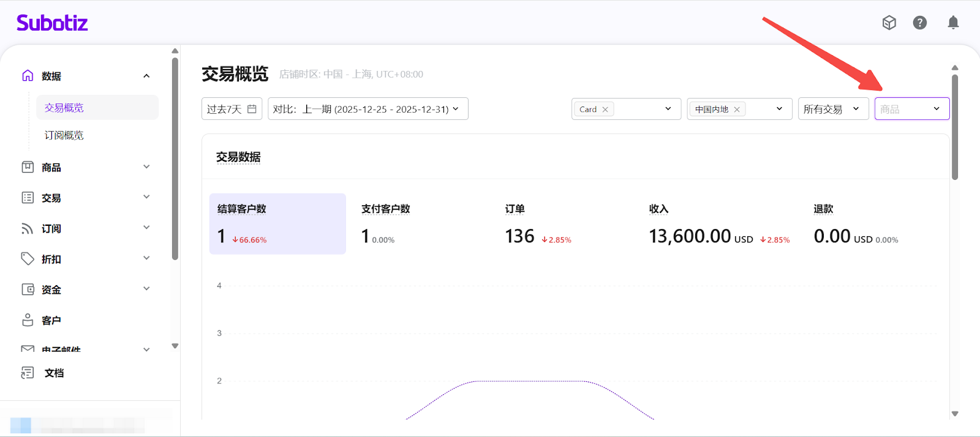980x437 pixels.
Task: Click the 客户 sidebar icon
Action: point(28,320)
